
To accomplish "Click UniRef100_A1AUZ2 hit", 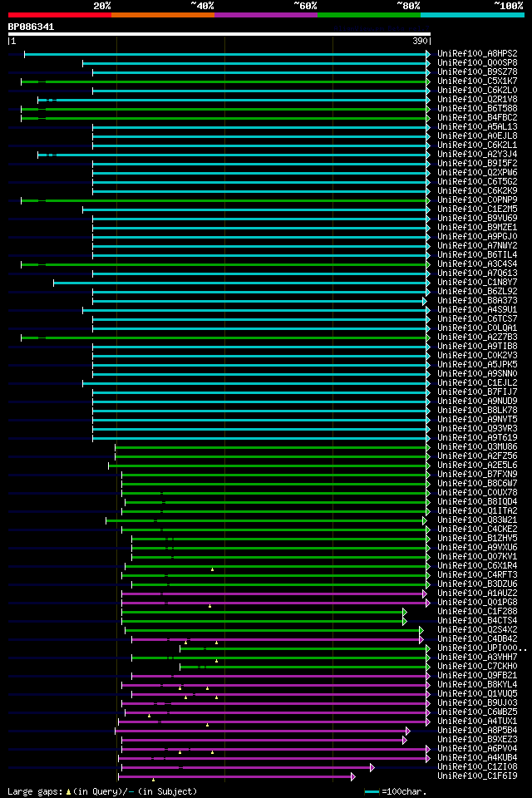I will coord(477,594).
